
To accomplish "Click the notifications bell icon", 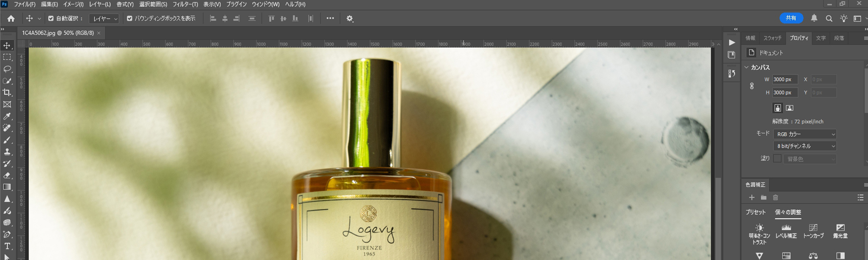I will pyautogui.click(x=814, y=18).
